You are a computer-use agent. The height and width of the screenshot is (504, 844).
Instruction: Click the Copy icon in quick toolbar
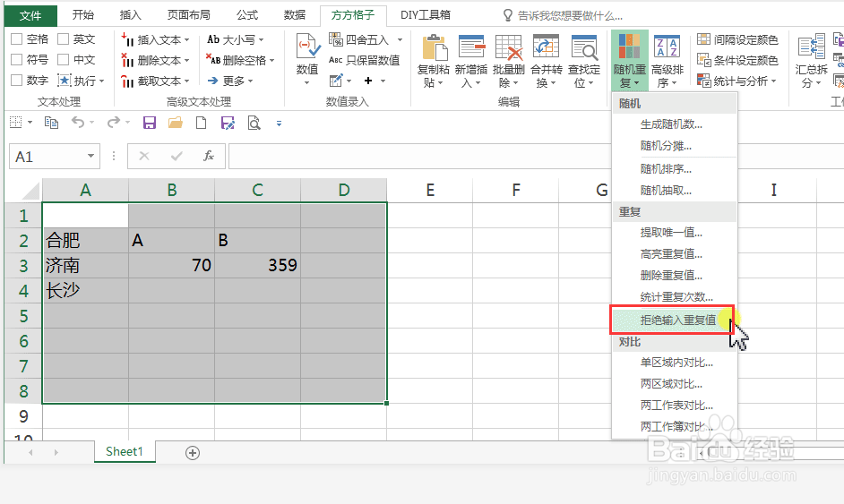[51, 124]
